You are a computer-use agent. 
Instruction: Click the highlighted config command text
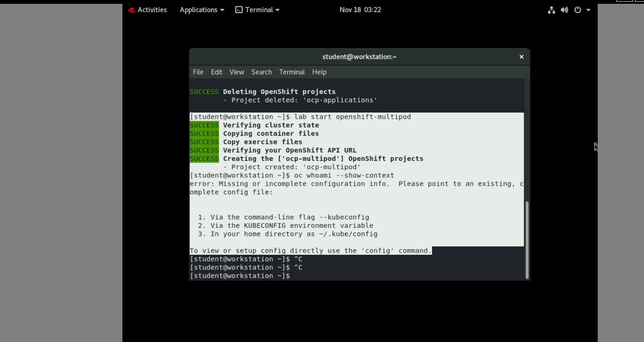click(310, 250)
